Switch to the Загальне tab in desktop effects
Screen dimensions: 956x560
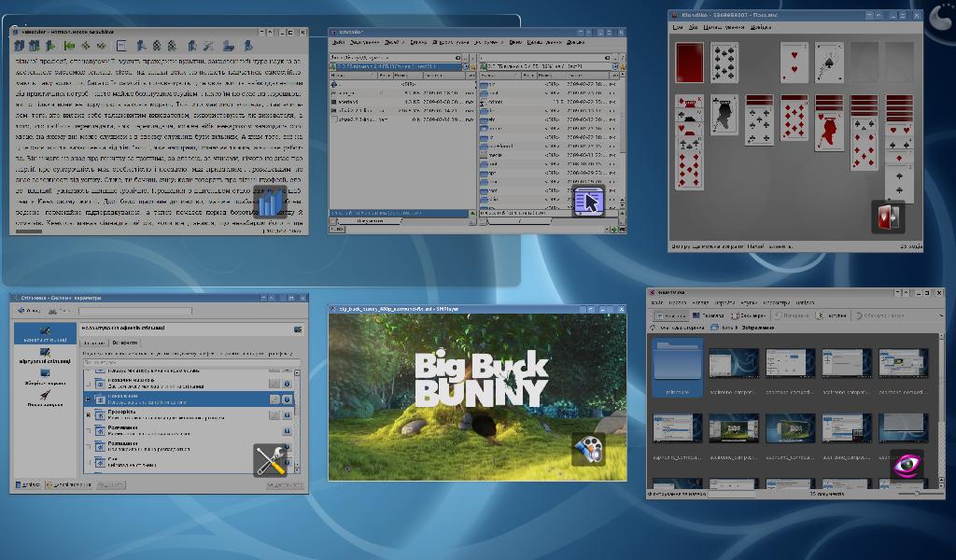pyautogui.click(x=94, y=343)
